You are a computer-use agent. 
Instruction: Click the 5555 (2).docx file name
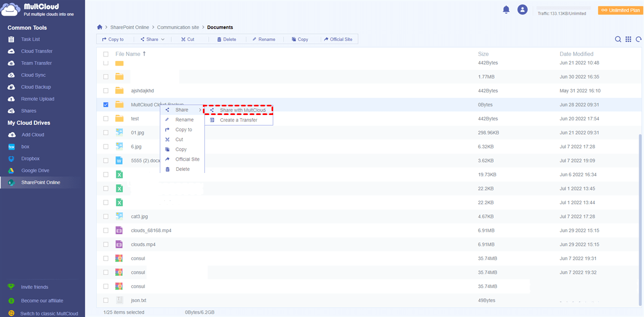click(x=145, y=161)
